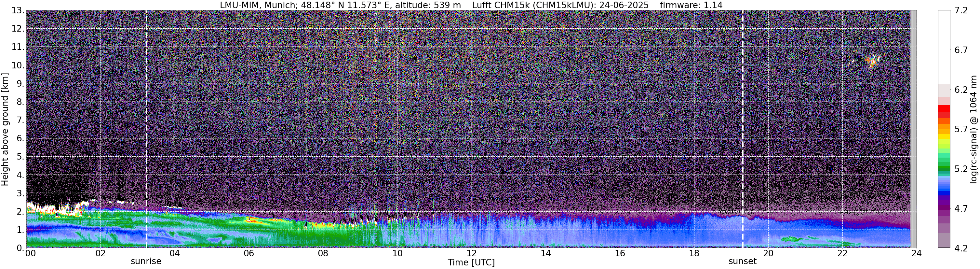Click the '0.' tick on the height axis
Viewport: 980px width, 269px height.
(x=20, y=248)
